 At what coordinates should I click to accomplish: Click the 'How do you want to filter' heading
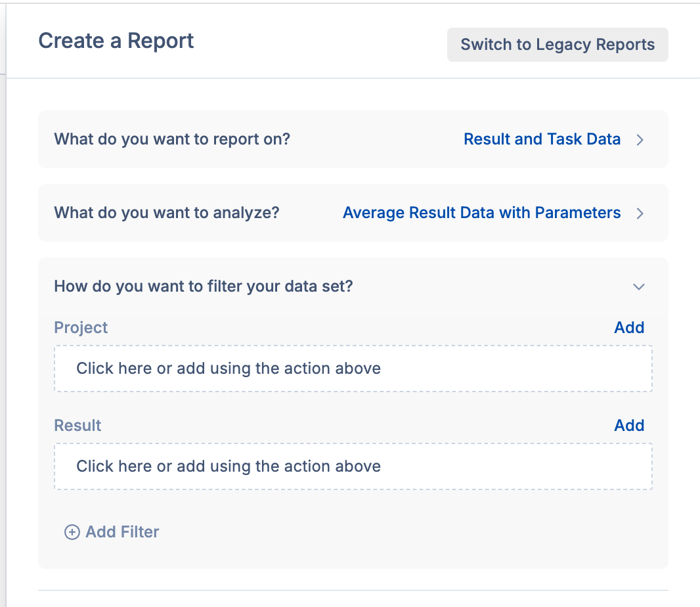pos(204,286)
